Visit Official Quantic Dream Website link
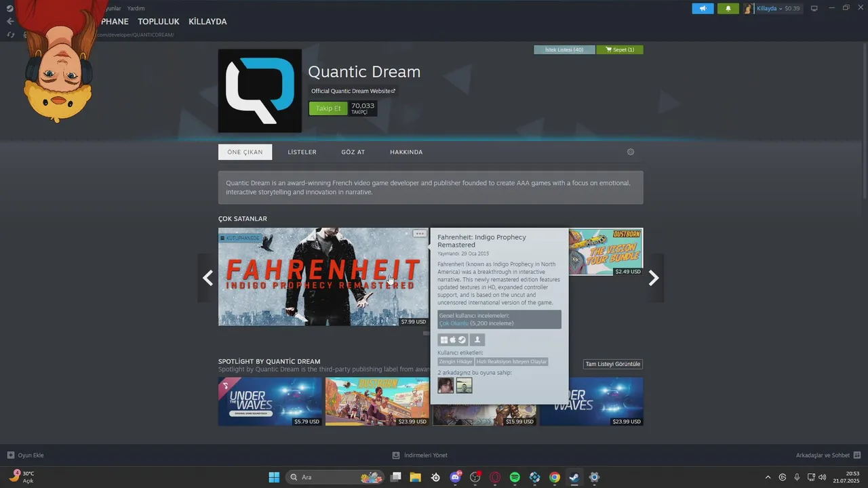Image resolution: width=868 pixels, height=488 pixels. click(x=353, y=91)
